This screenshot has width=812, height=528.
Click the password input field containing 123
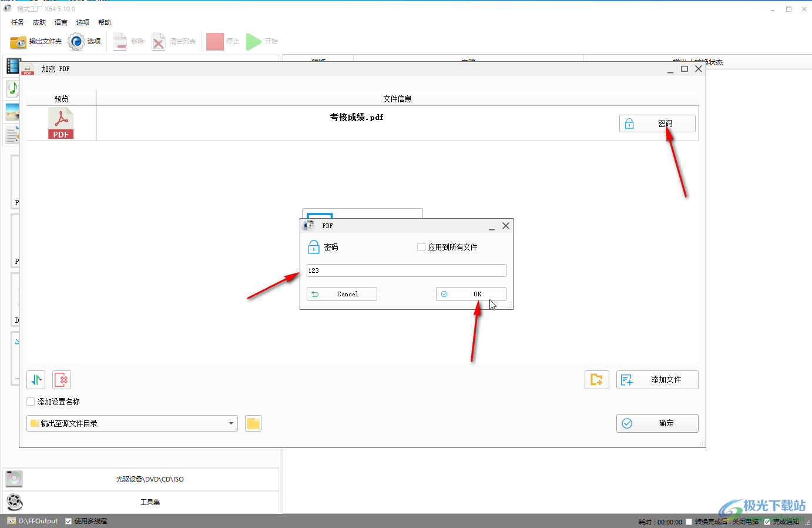tap(407, 270)
